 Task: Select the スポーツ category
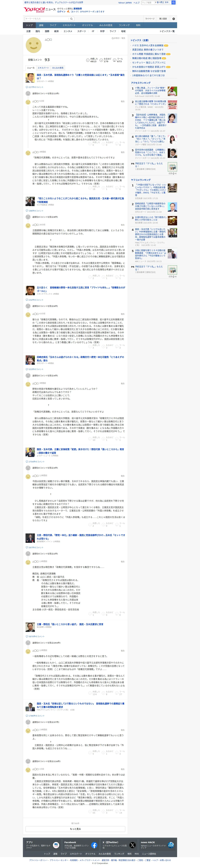point(82,31)
